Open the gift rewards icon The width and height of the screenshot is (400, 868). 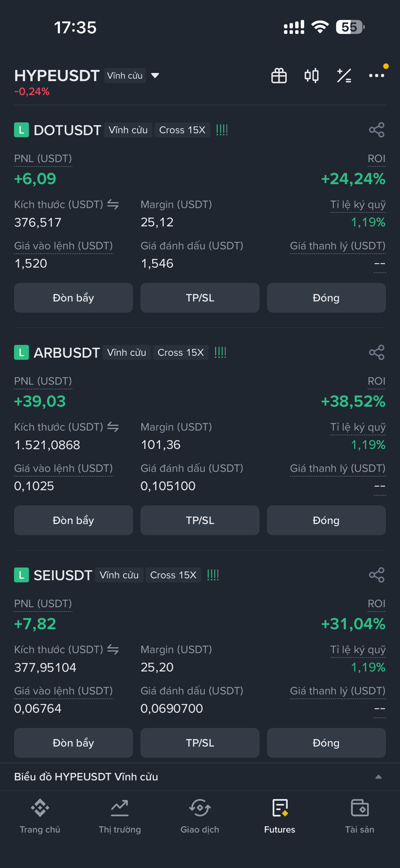pos(279,76)
